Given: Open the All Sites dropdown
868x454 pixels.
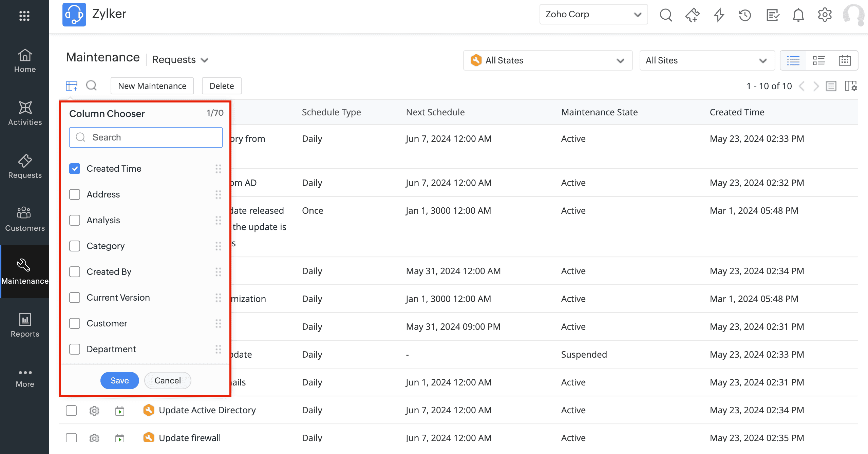Looking at the screenshot, I should [706, 60].
